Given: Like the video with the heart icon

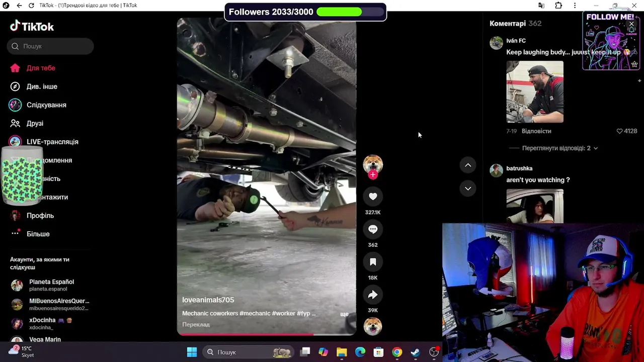Looking at the screenshot, I should pos(373,197).
